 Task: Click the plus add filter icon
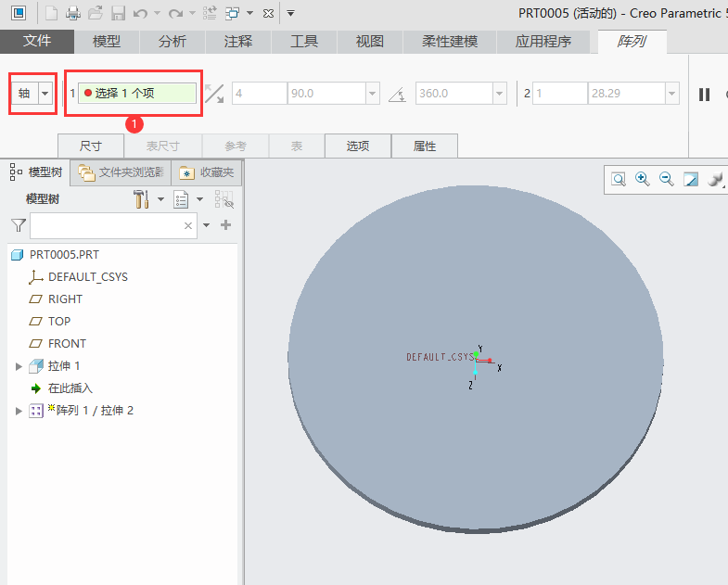[225, 225]
